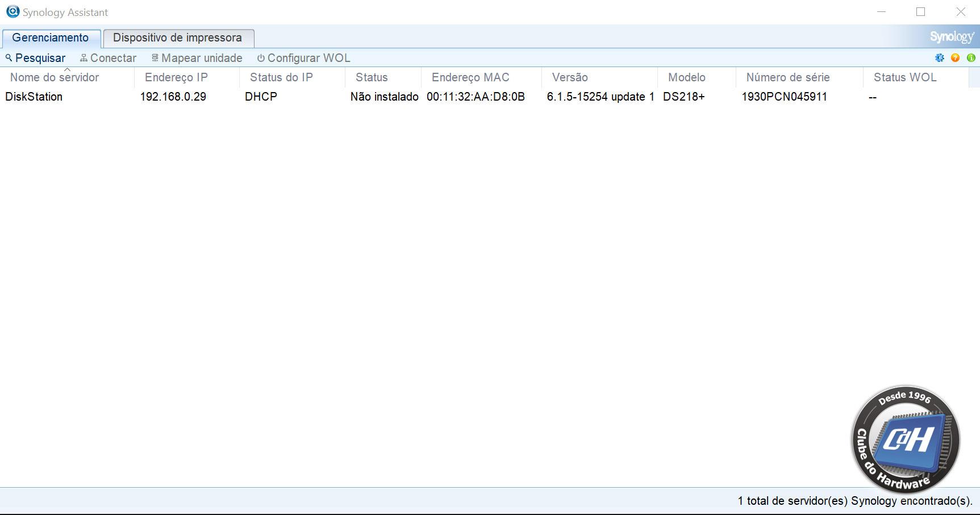The image size is (980, 515).
Task: Click the Modelo column header
Action: pos(697,77)
